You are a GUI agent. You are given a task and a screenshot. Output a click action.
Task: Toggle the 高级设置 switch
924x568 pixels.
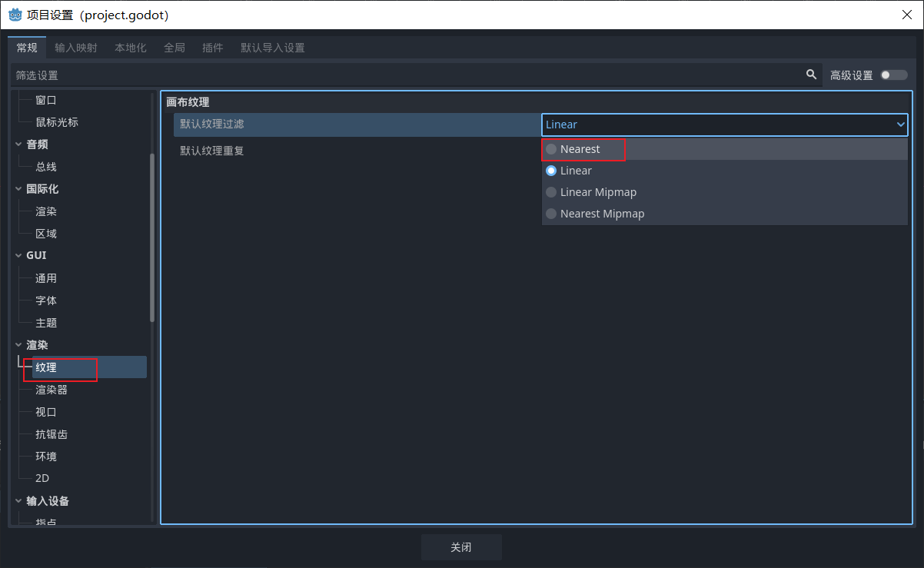894,75
